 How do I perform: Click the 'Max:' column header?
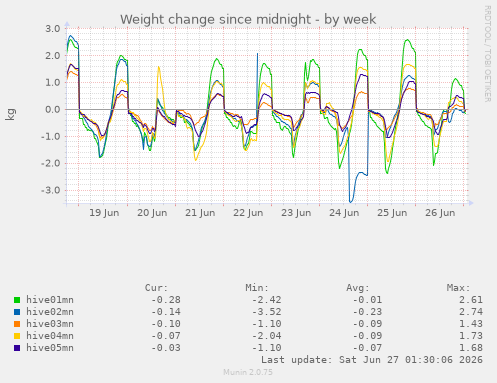point(458,288)
